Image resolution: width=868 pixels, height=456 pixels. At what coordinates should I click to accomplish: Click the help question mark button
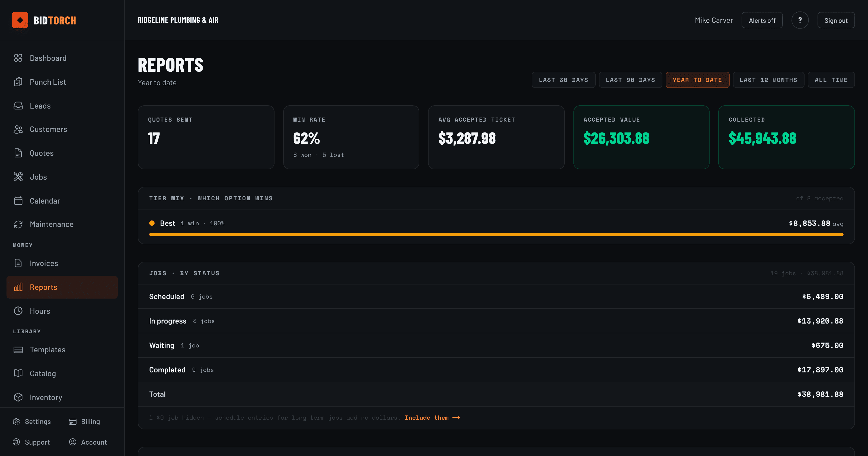point(800,20)
